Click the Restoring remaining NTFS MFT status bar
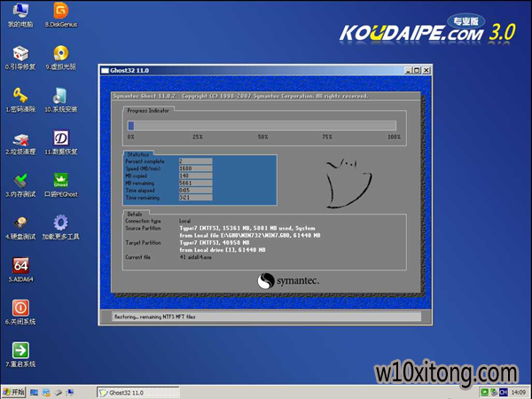Screen dimensions: 532x399 tap(267, 317)
